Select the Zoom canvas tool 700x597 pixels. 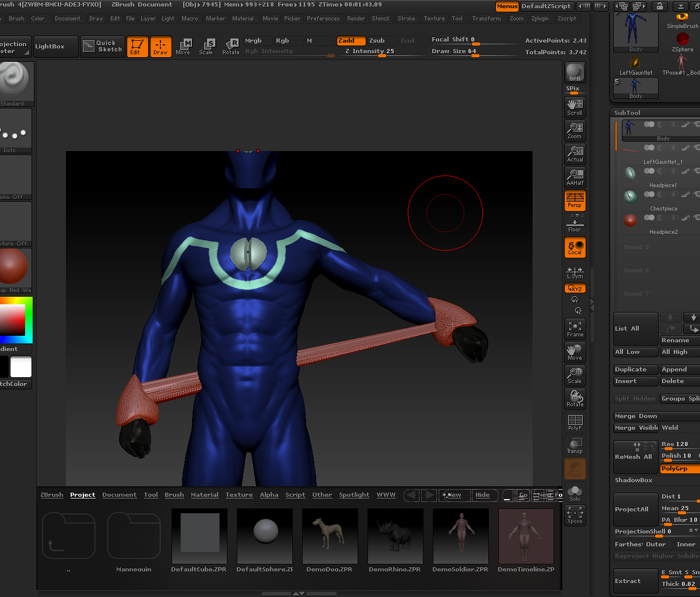575,131
